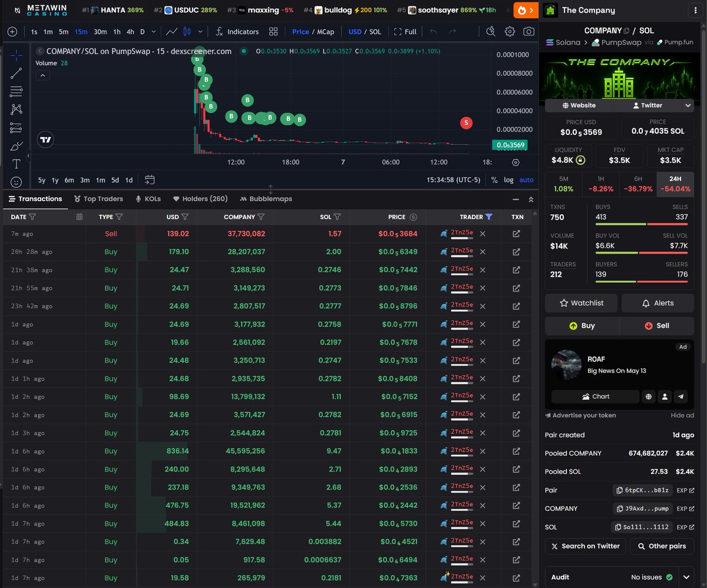The width and height of the screenshot is (707, 588).
Task: Clear the active TRADER filter
Action: click(489, 217)
